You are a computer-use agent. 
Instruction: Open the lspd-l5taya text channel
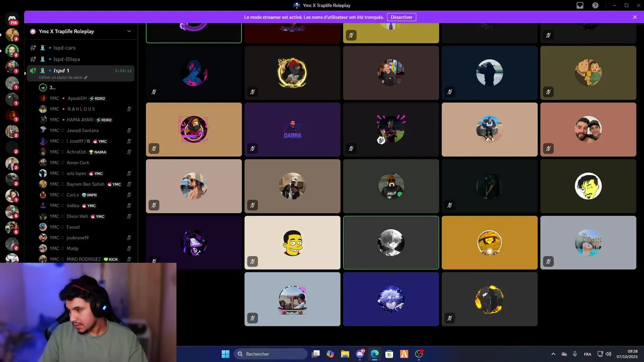[x=80, y=59]
